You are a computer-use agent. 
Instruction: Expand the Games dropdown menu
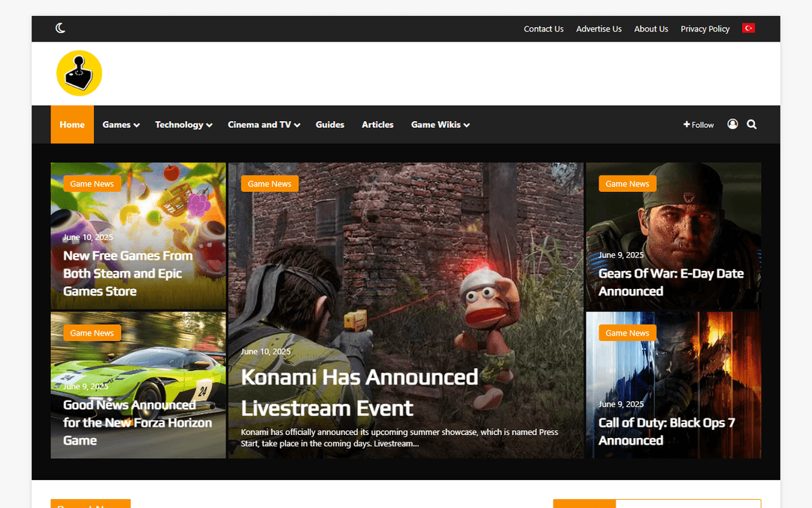click(x=120, y=124)
